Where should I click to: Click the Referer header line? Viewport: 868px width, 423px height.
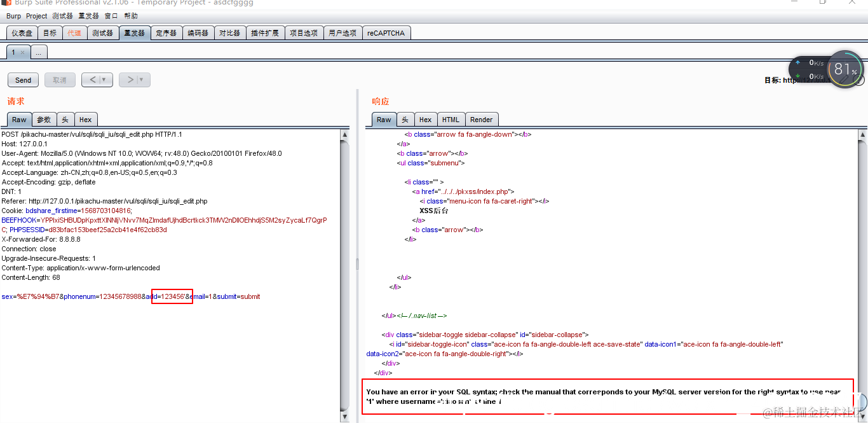coord(104,201)
